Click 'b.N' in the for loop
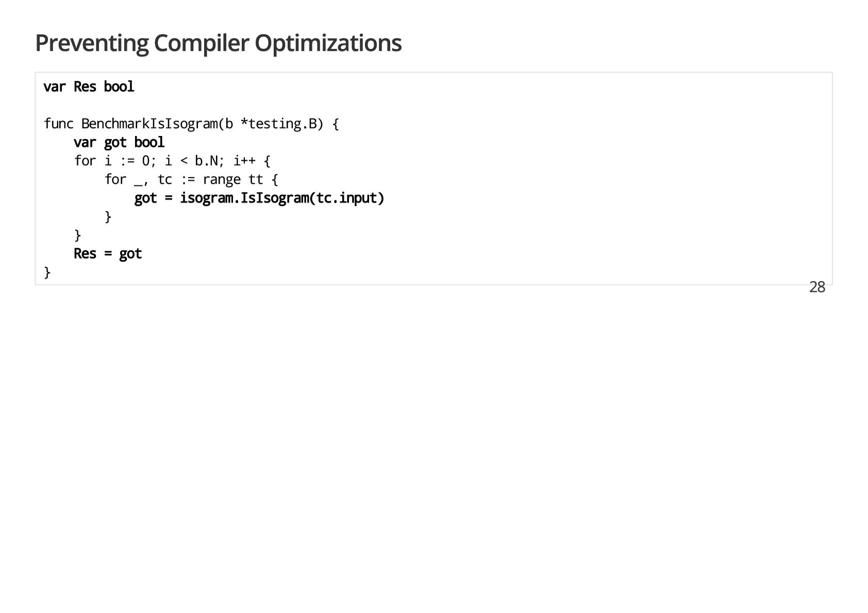Viewport: 868px width, 613px height. tap(207, 161)
